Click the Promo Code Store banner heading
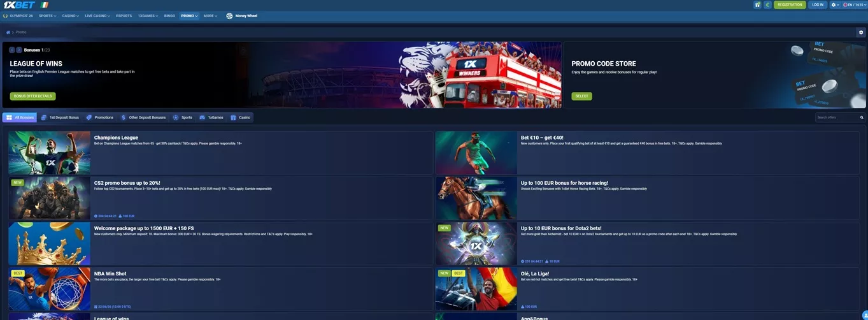The width and height of the screenshot is (868, 320). coord(604,64)
